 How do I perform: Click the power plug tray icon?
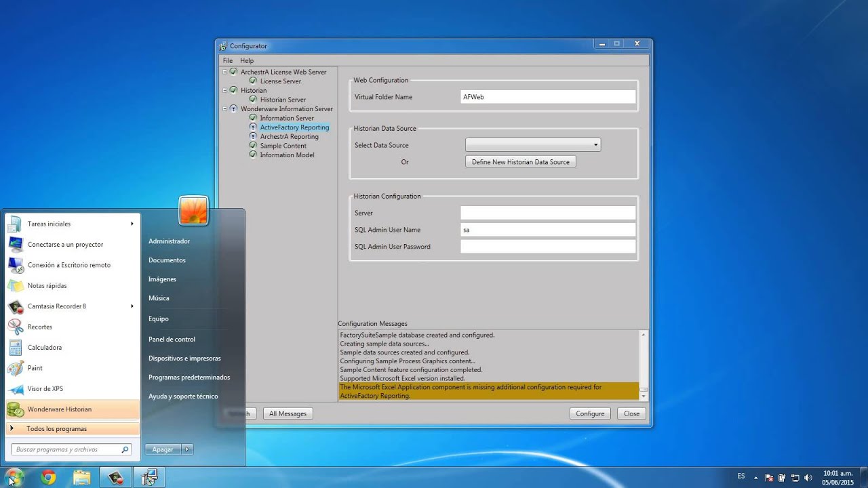click(782, 477)
